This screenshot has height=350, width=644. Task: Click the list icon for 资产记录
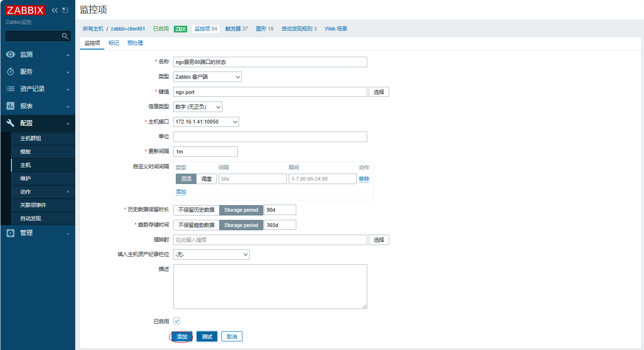click(10, 89)
